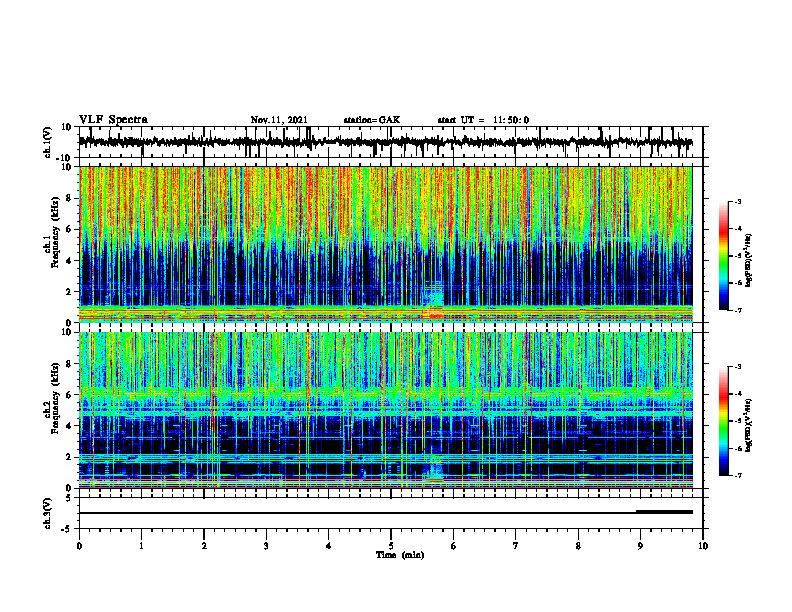792x612 pixels.
Task: Click the upper ch.1 color scale bar
Action: pos(723,256)
